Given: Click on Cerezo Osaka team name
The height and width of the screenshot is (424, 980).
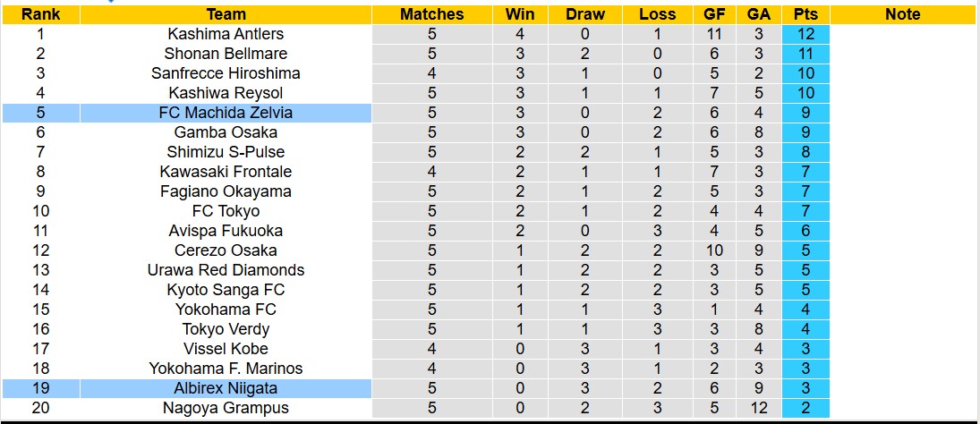Looking at the screenshot, I should click(226, 250).
